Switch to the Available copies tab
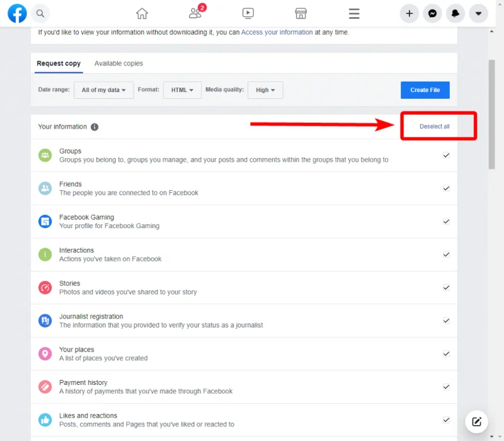 pyautogui.click(x=118, y=63)
